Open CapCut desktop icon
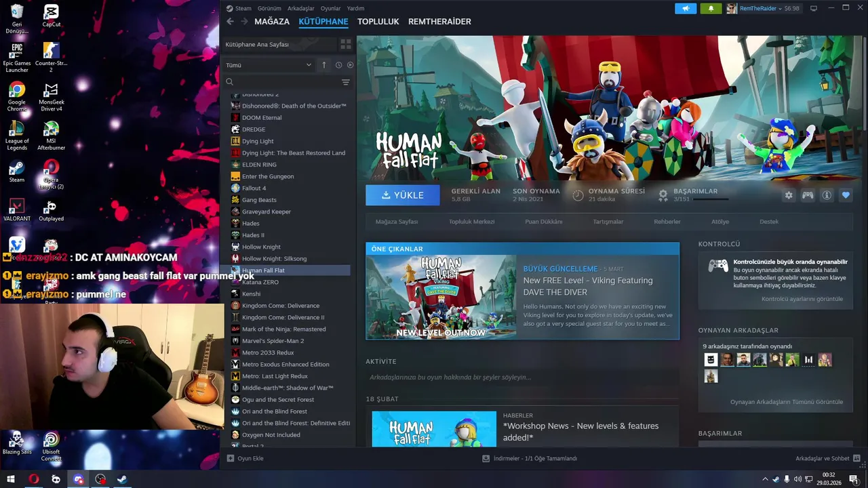 51,16
